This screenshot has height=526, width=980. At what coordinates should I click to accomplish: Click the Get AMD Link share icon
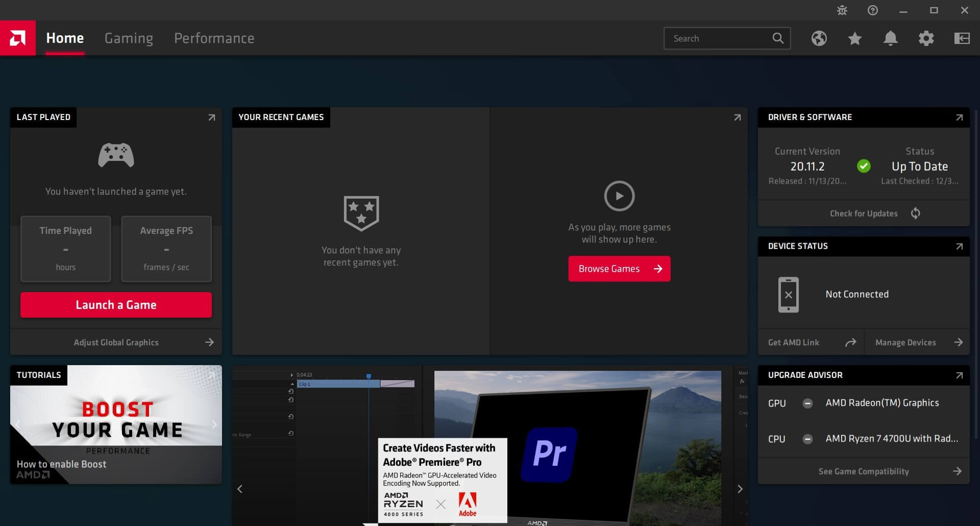click(x=851, y=342)
